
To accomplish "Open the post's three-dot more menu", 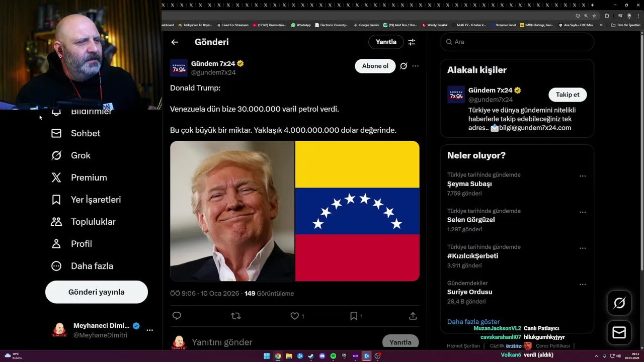I will click(x=415, y=66).
